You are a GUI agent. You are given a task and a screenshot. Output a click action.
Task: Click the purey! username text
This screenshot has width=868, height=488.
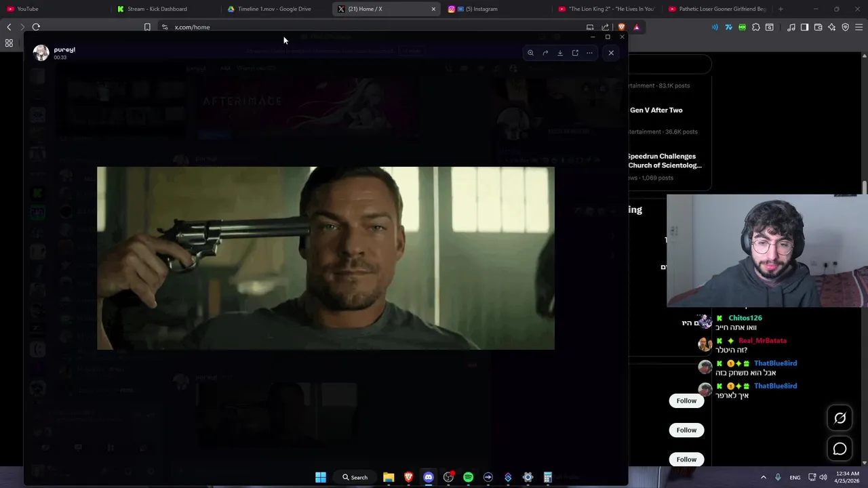(x=64, y=49)
